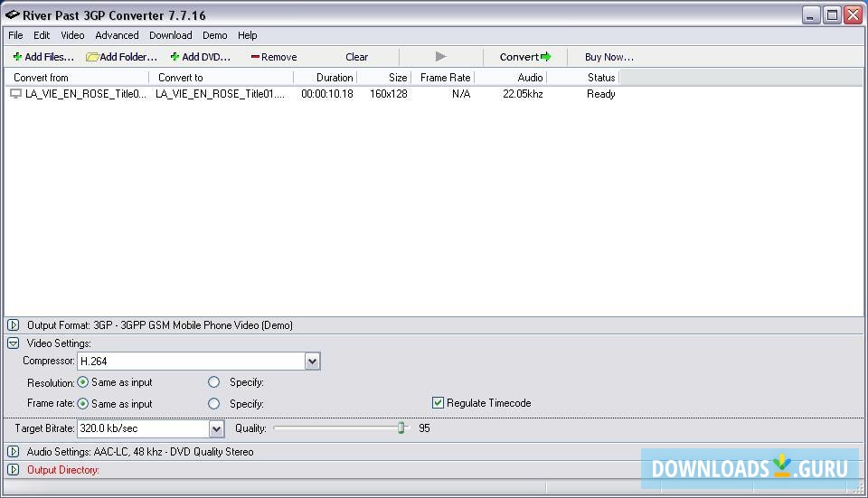Image resolution: width=868 pixels, height=498 pixels.
Task: Maximize the River Past window
Action: (x=832, y=15)
